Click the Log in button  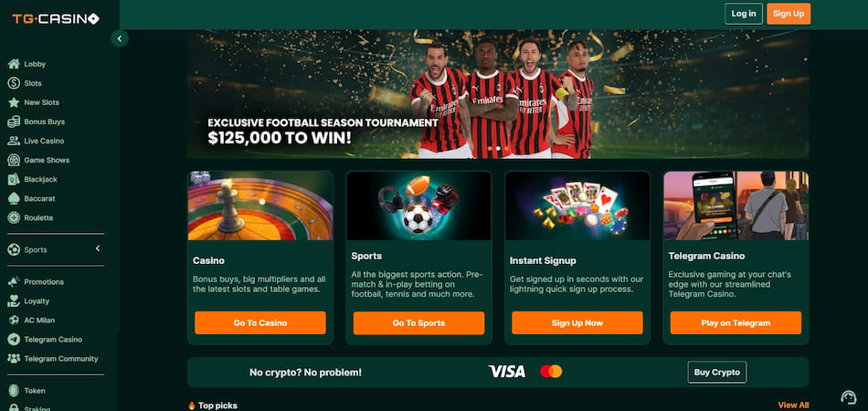coord(744,14)
